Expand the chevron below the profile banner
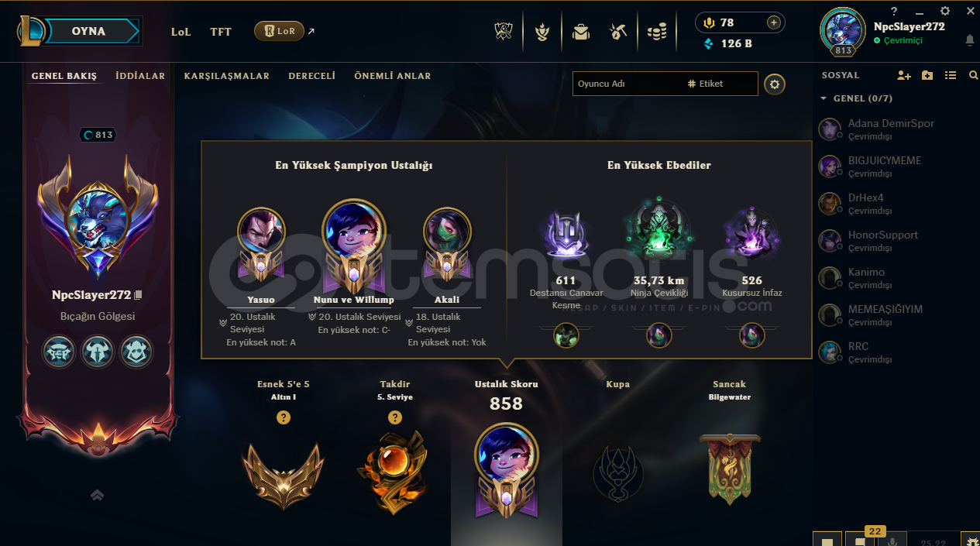 coord(98,495)
